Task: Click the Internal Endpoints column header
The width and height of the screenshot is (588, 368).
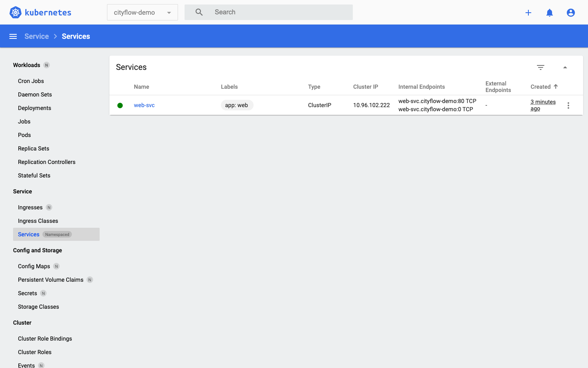Action: point(422,87)
